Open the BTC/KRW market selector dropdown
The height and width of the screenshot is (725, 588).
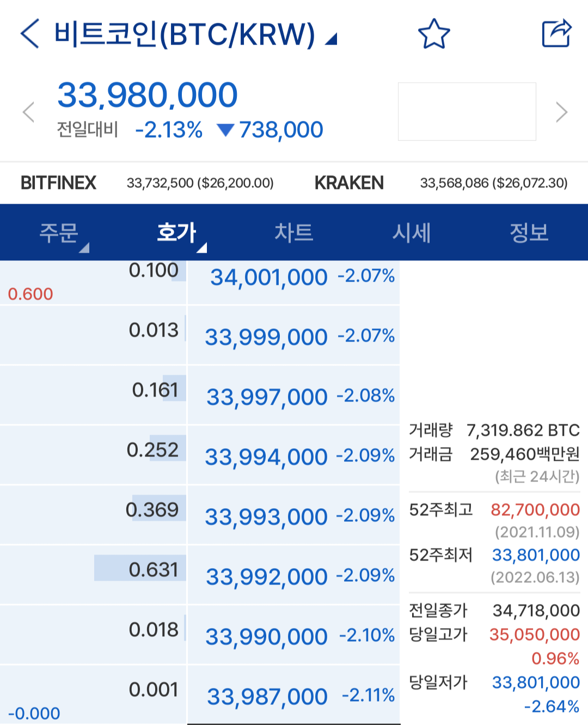[331, 39]
